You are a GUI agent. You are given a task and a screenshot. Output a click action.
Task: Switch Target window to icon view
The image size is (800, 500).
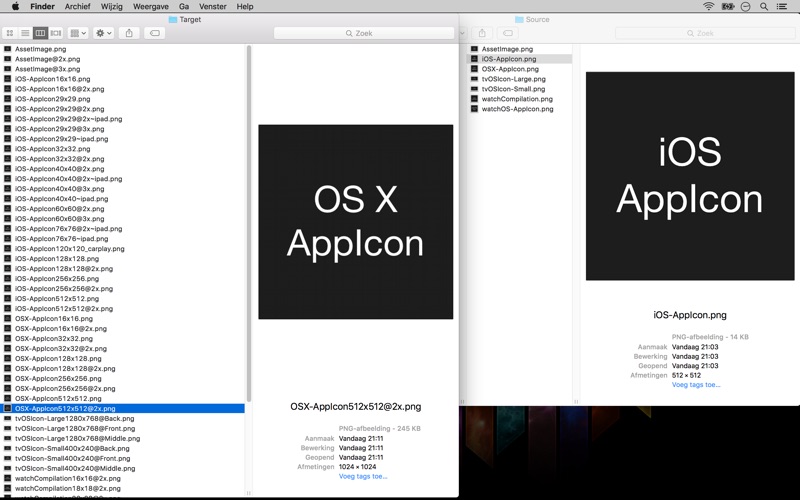[10, 33]
